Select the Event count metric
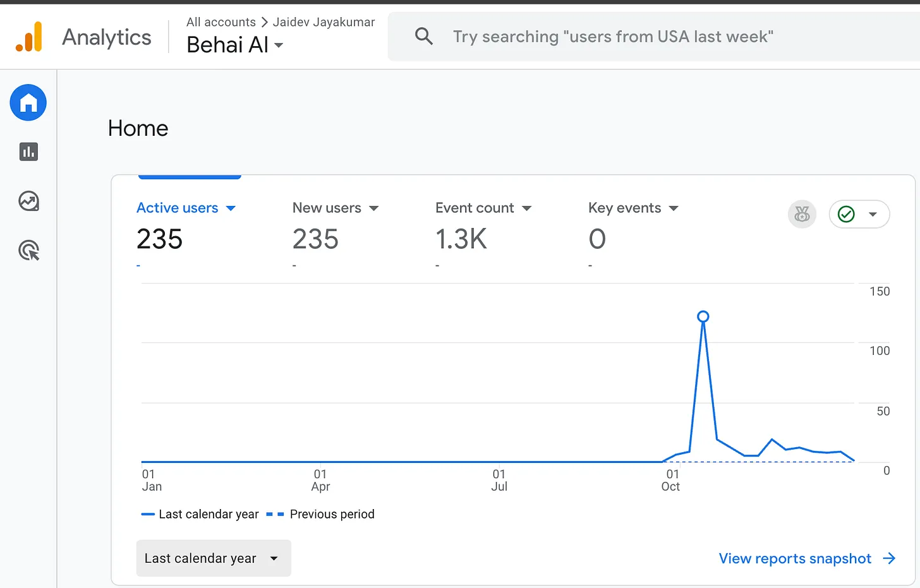Screen dimensions: 920x588 (x=475, y=208)
